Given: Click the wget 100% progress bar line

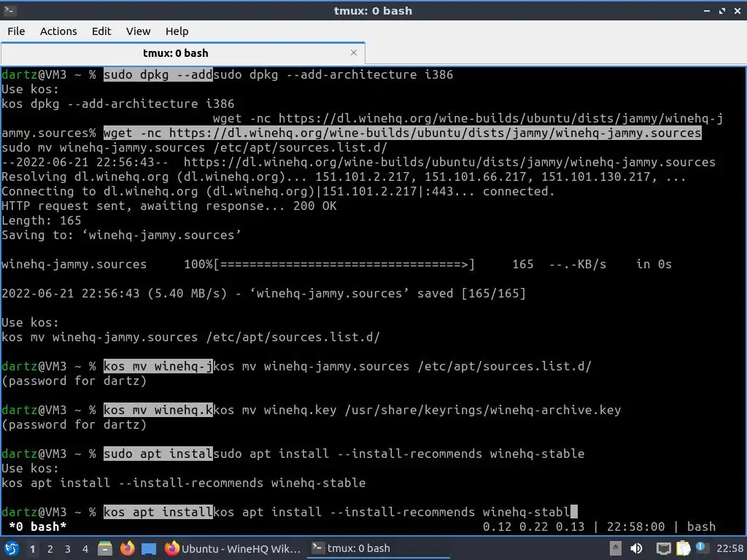Looking at the screenshot, I should pyautogui.click(x=336, y=264).
